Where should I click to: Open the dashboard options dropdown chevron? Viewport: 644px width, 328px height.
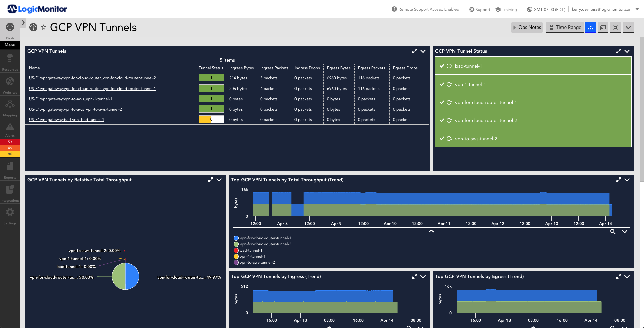pyautogui.click(x=628, y=28)
